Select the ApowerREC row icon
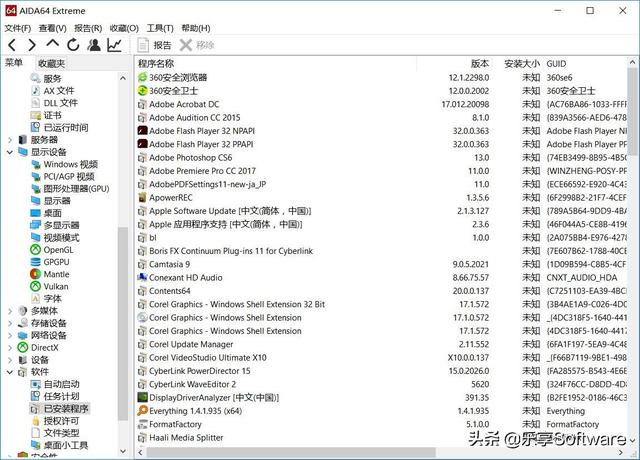This screenshot has height=460, width=640. coord(142,198)
